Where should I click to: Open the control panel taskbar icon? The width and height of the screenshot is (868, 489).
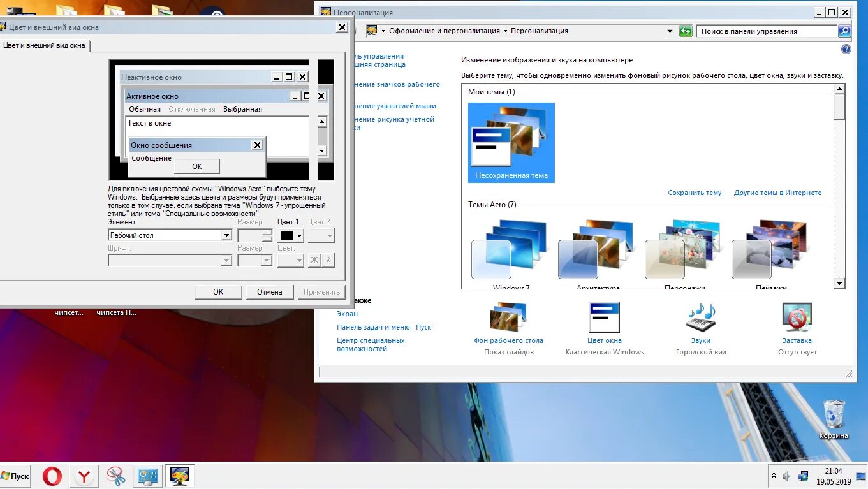coord(147,476)
